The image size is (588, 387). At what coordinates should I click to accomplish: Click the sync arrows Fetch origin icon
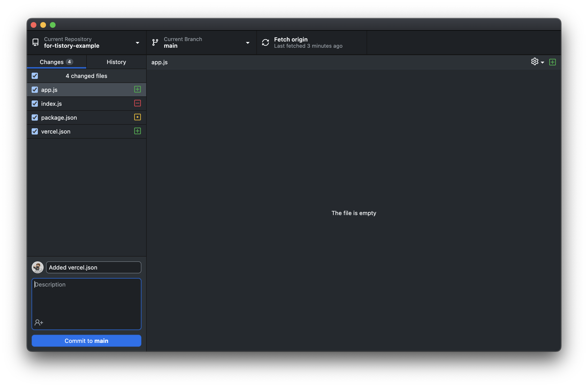[265, 42]
